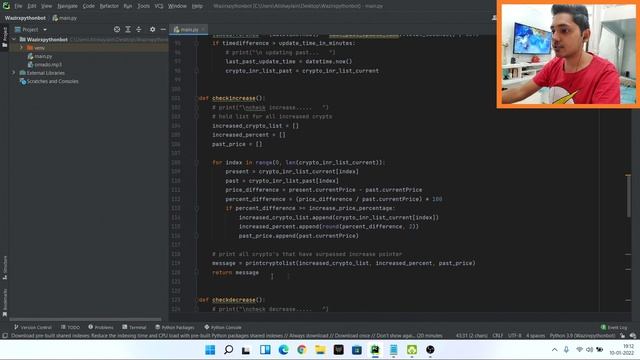Select the venv folder row

point(88,48)
